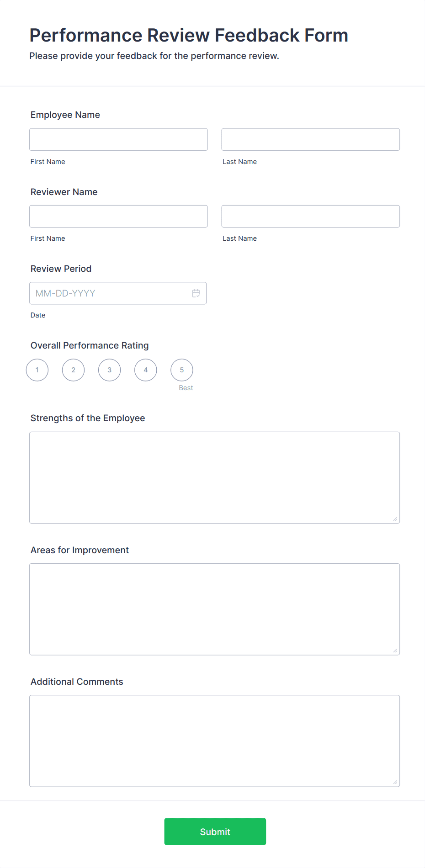This screenshot has height=868, width=425.
Task: Click the textarea resize handle under Strengths field
Action: 395,519
